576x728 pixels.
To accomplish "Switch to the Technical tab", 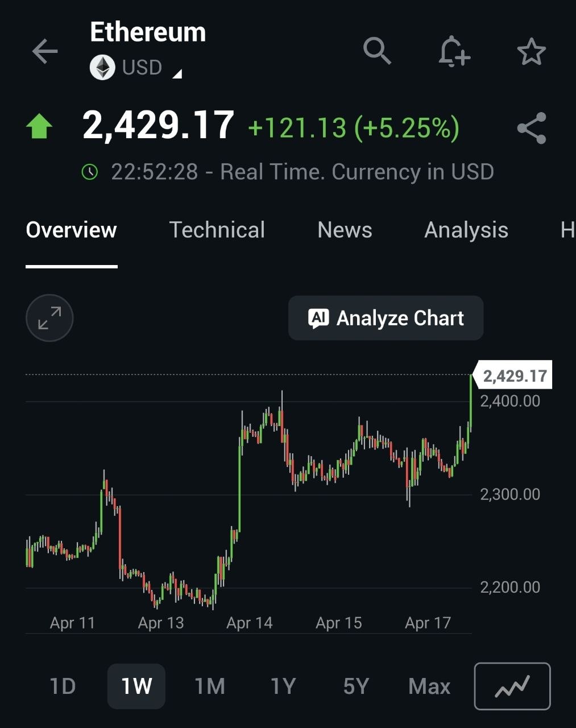I will coord(217,230).
